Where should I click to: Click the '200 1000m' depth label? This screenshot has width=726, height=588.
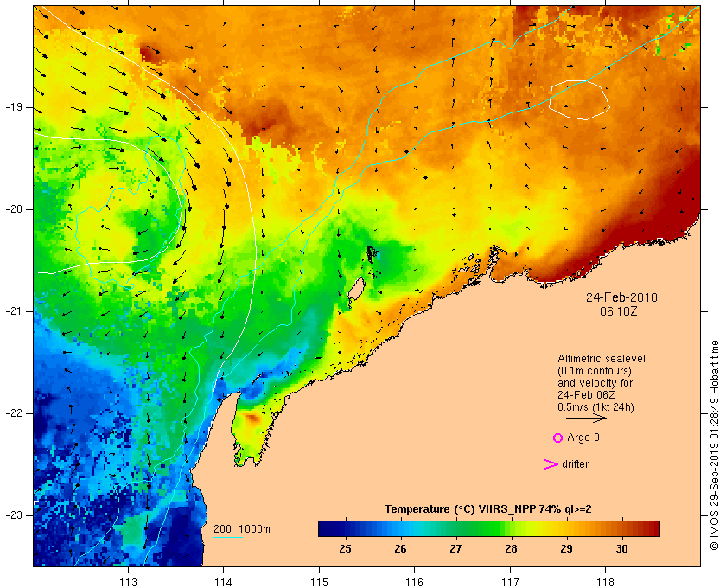242,529
